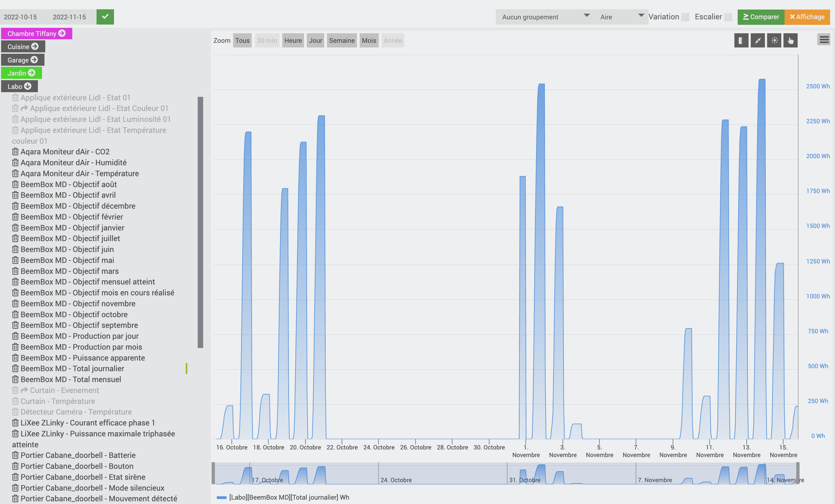This screenshot has height=504, width=835.
Task: Toggle the Variation checkbox
Action: click(x=685, y=17)
